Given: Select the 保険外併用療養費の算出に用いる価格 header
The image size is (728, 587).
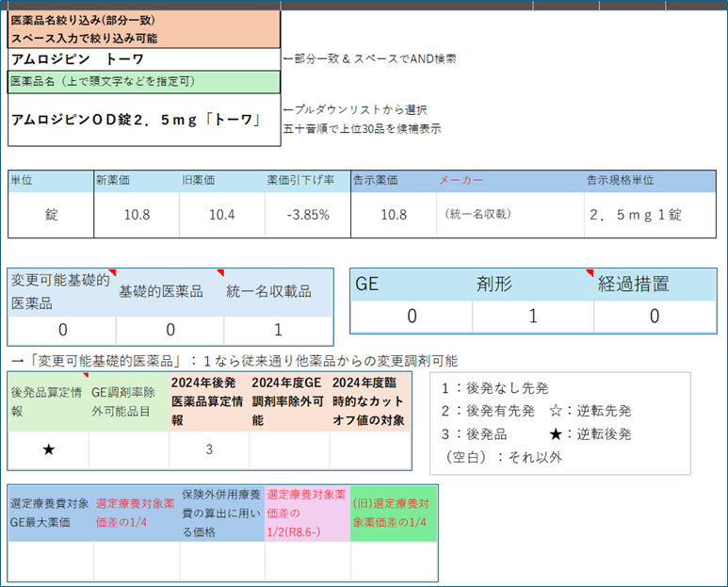Looking at the screenshot, I should [222, 514].
